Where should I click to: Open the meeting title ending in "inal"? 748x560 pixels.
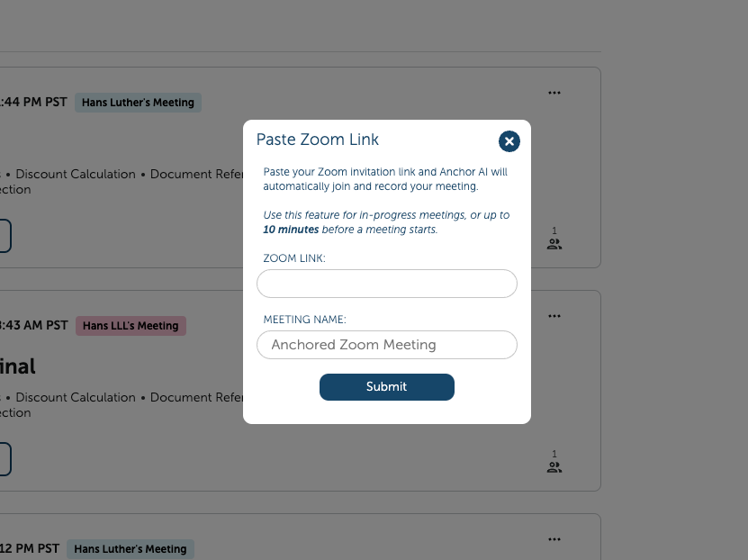click(17, 366)
